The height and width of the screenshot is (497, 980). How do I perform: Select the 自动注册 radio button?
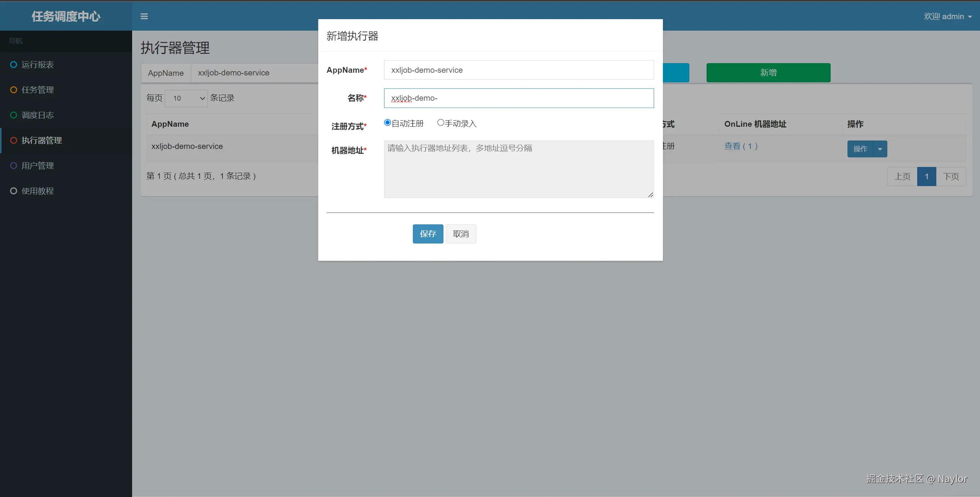(387, 123)
